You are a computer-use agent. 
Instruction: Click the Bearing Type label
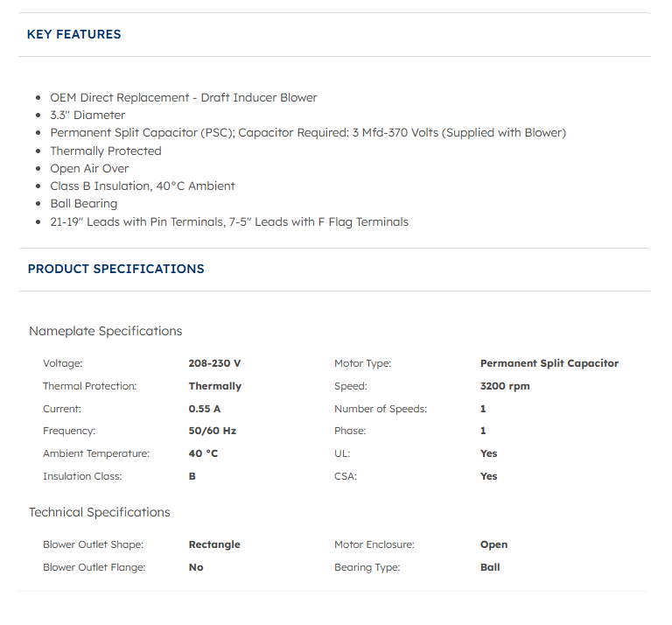click(x=367, y=567)
